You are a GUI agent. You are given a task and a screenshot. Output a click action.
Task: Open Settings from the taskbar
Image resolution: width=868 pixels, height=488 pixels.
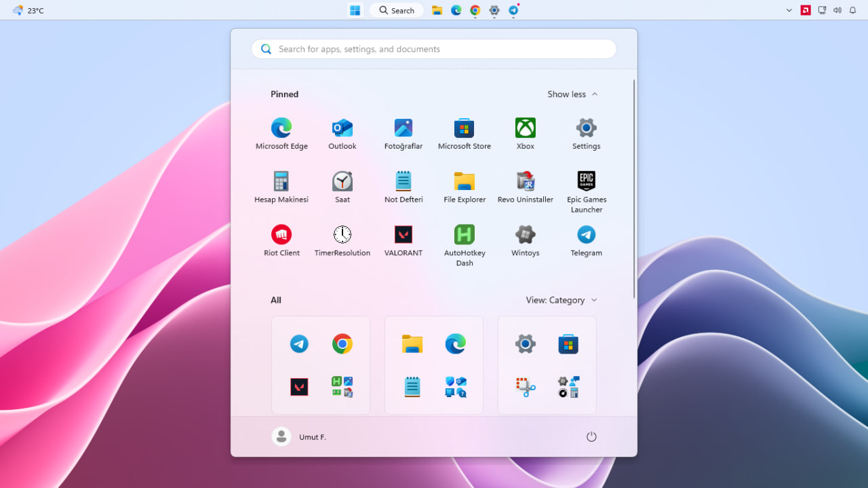494,10
